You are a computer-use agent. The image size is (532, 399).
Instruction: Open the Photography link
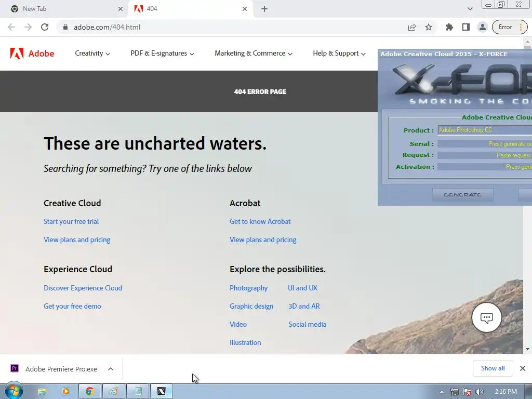tap(249, 288)
